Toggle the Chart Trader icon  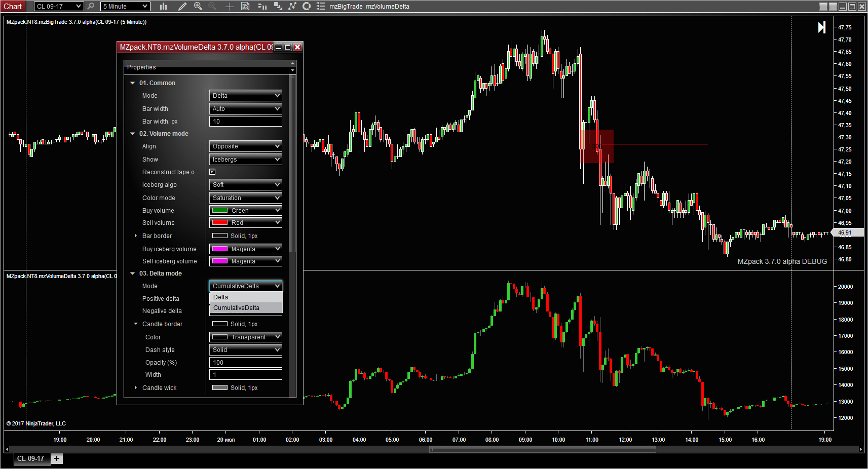262,6
